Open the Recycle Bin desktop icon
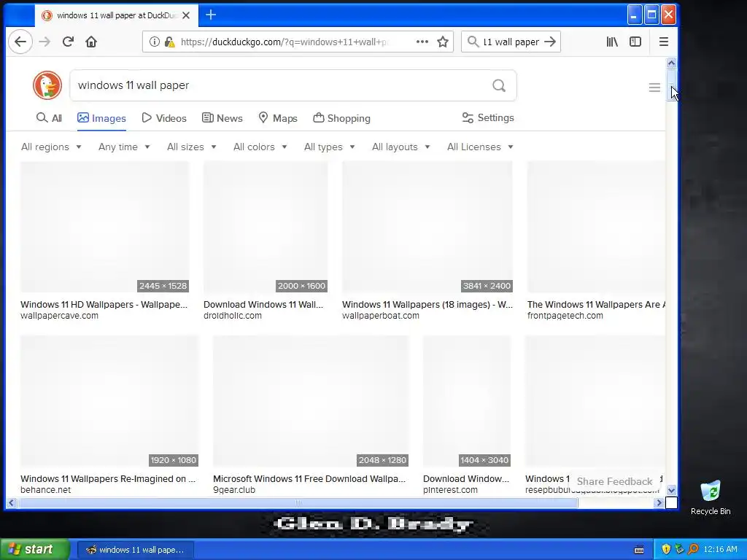The width and height of the screenshot is (747, 560). click(711, 497)
